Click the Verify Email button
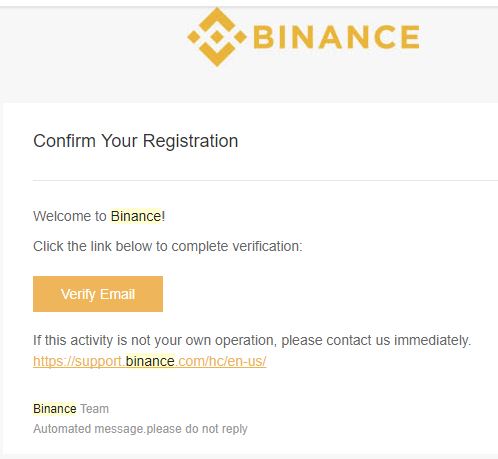Viewport: 498px width, 459px height. (x=98, y=294)
